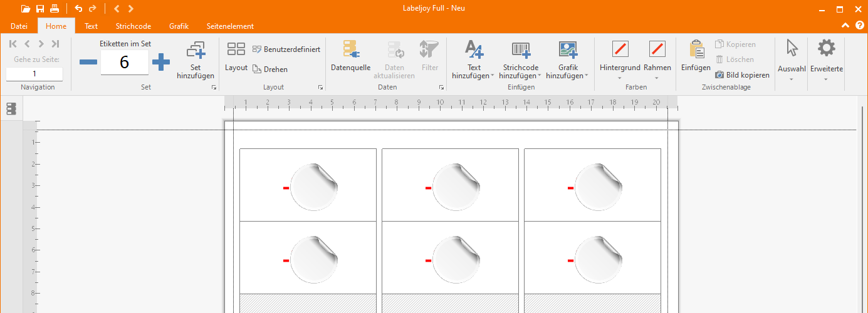Go to previous page in Navigation group
This screenshot has width=868, height=313.
click(27, 44)
